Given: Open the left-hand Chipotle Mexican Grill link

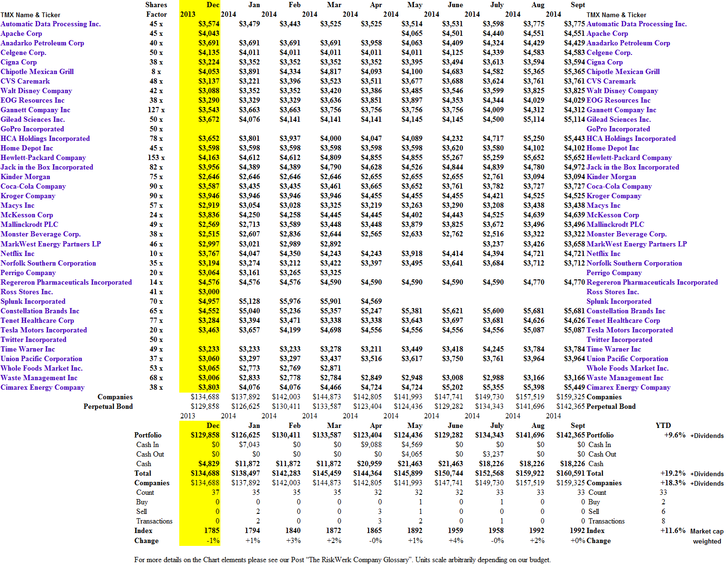Looking at the screenshot, I should 37,72.
